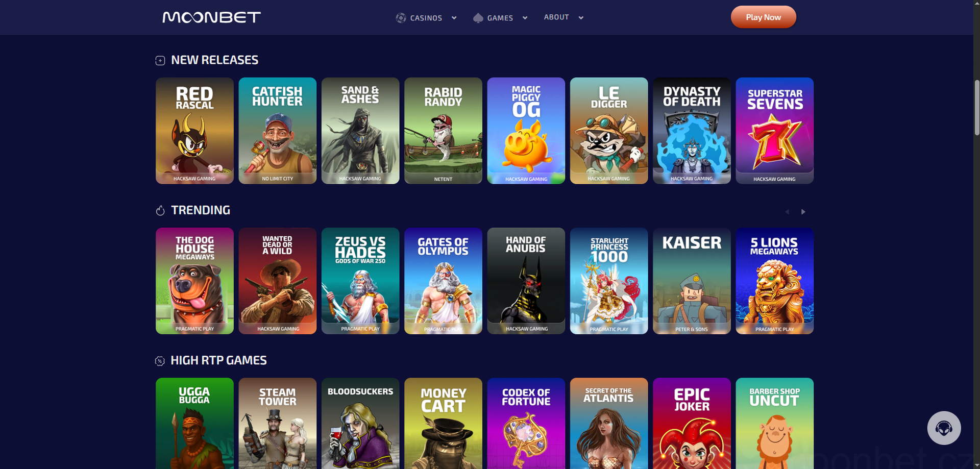The image size is (980, 469).
Task: Click the spade icon beside Games
Action: (x=478, y=18)
